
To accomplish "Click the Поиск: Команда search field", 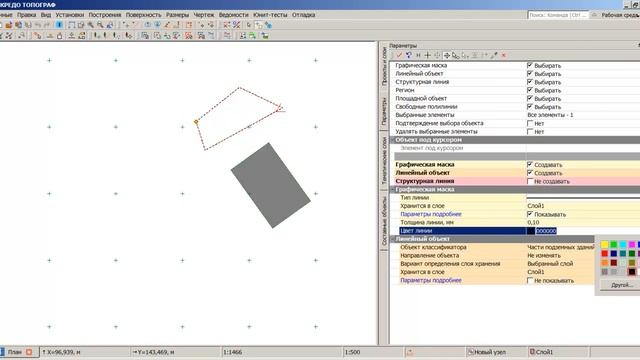I will coord(558,15).
